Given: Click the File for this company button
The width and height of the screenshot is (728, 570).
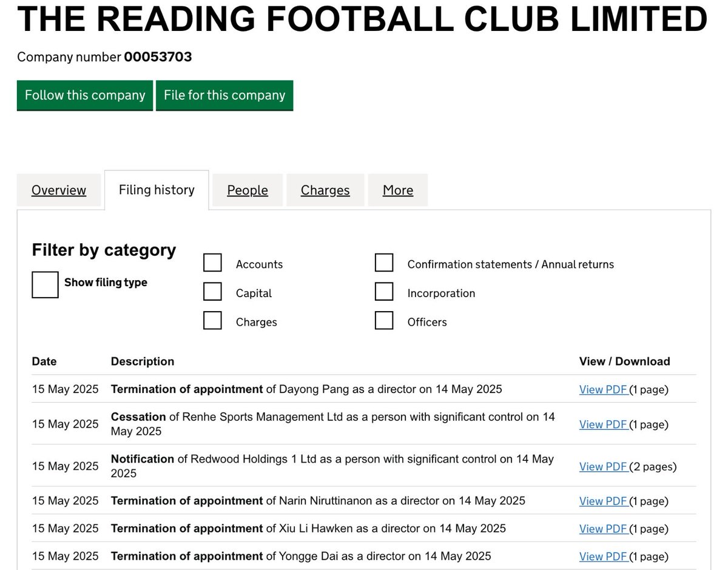Looking at the screenshot, I should pos(224,95).
